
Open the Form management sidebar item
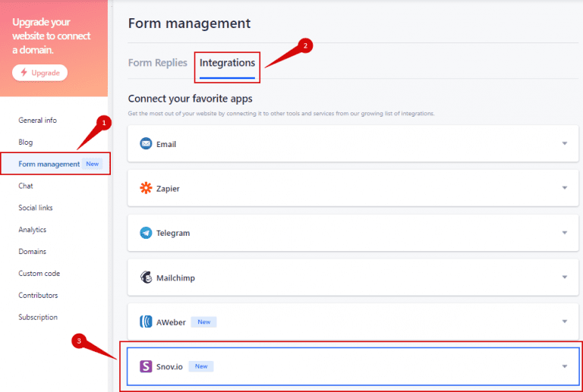point(49,164)
